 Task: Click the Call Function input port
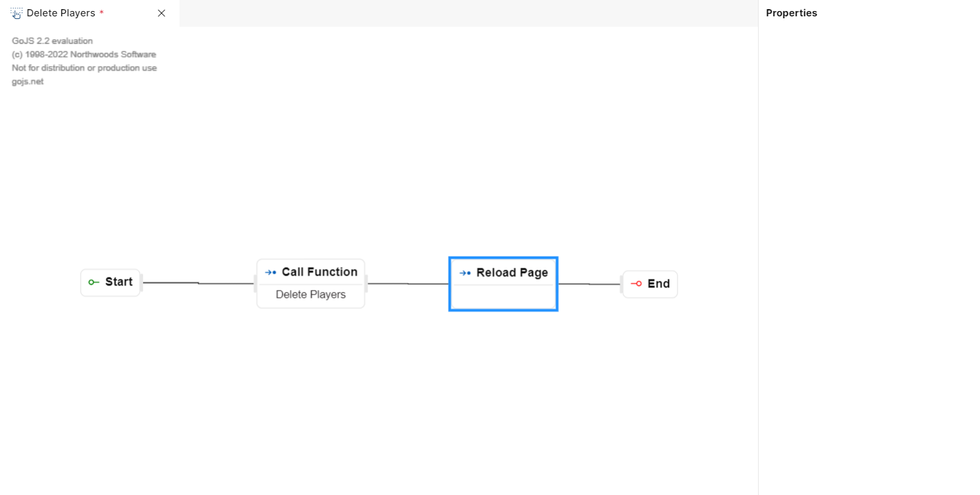(255, 283)
